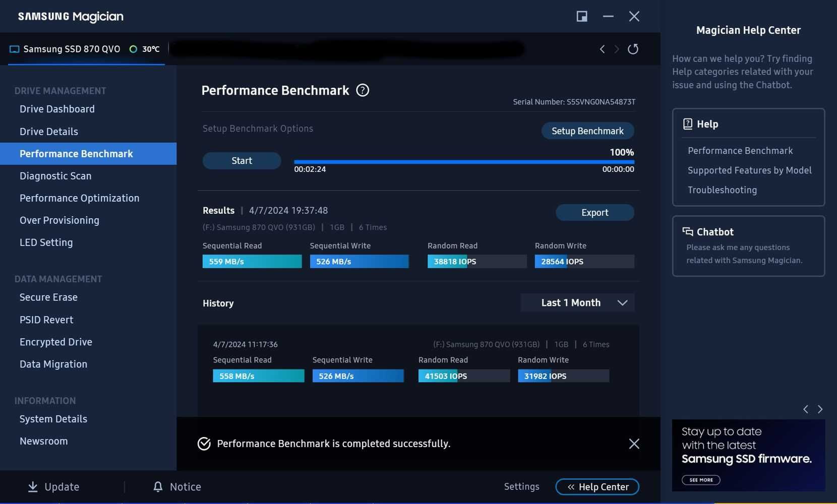This screenshot has height=504, width=837.
Task: Minimize the Samsung Magician window
Action: [x=608, y=16]
